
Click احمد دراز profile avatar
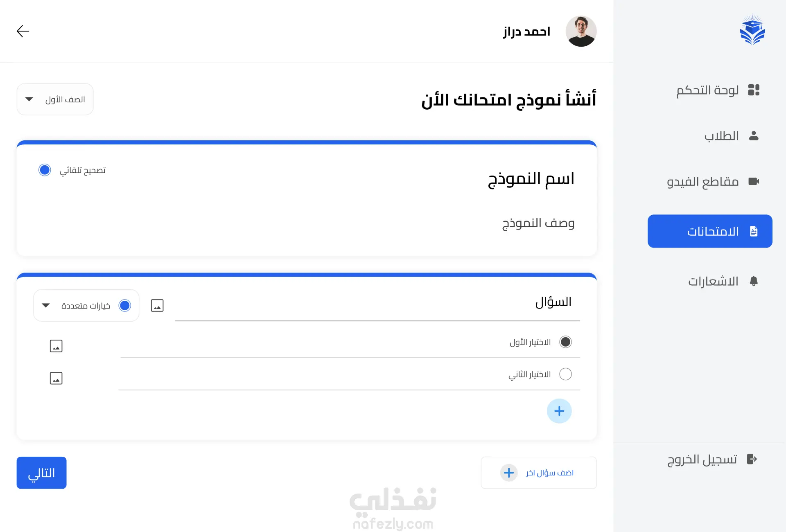[581, 31]
